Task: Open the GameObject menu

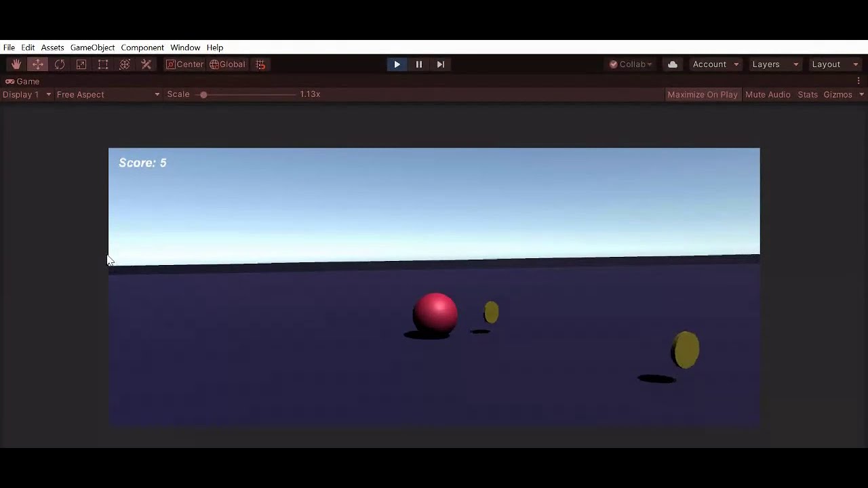Action: pos(92,47)
